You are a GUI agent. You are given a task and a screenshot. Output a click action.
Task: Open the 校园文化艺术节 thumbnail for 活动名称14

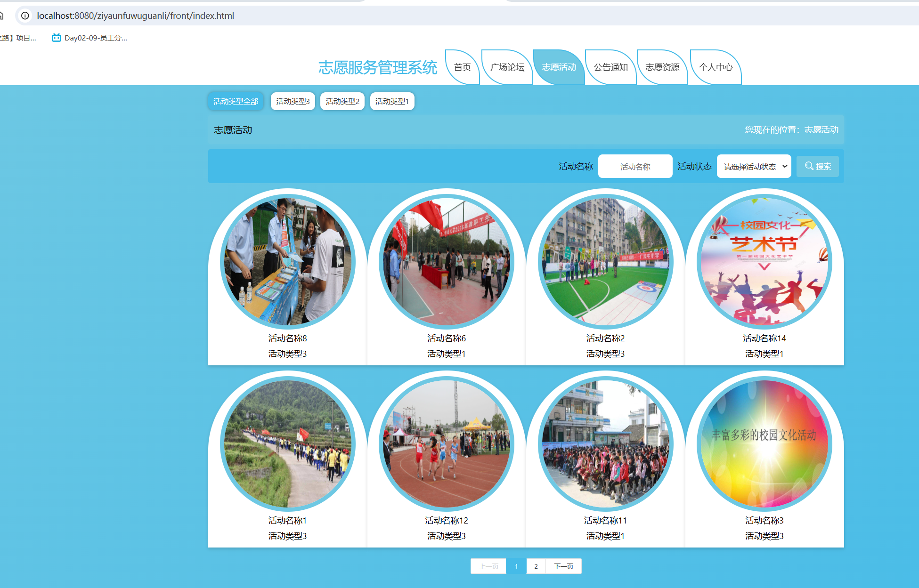[764, 261]
